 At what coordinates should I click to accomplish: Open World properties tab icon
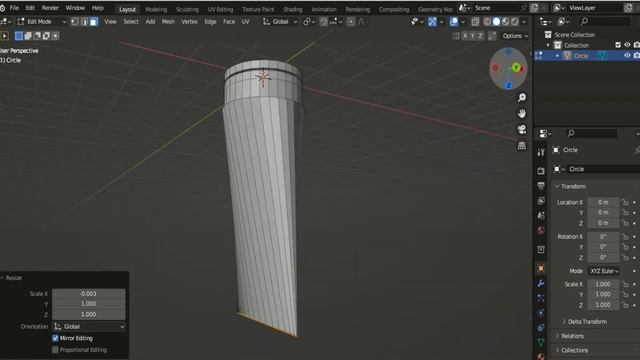tap(541, 230)
